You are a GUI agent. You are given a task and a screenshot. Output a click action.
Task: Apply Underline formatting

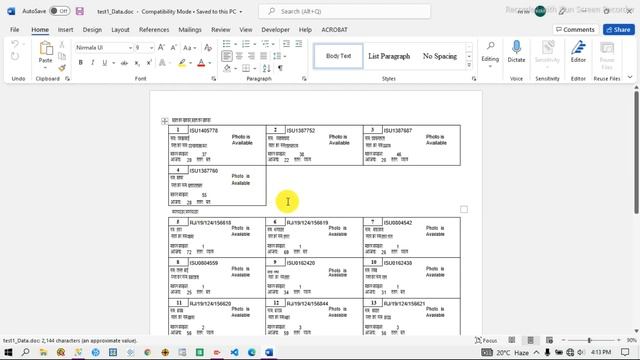pyautogui.click(x=104, y=63)
